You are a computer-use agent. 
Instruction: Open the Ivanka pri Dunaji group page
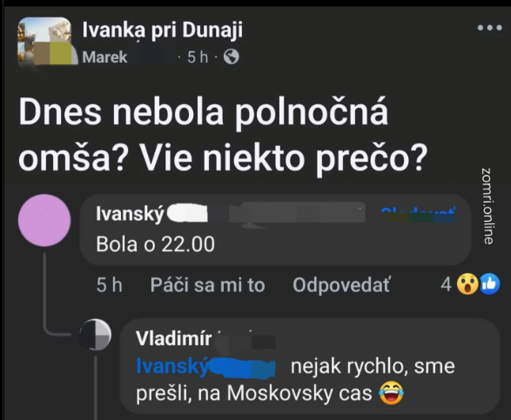(x=162, y=30)
